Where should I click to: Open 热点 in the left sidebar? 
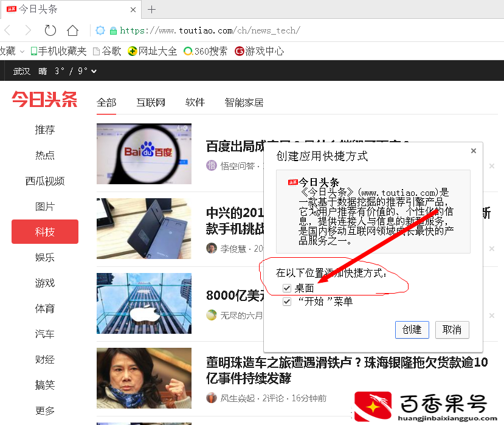[x=45, y=155]
